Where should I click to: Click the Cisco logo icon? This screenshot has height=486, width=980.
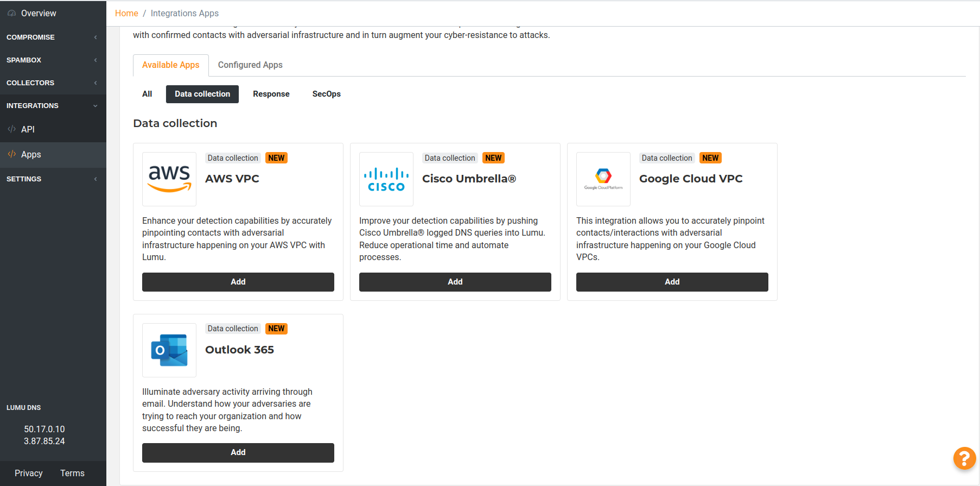(386, 179)
